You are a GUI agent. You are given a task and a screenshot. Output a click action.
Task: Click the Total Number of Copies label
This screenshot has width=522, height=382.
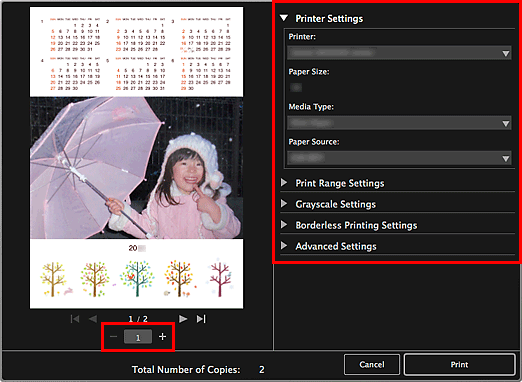pos(186,369)
